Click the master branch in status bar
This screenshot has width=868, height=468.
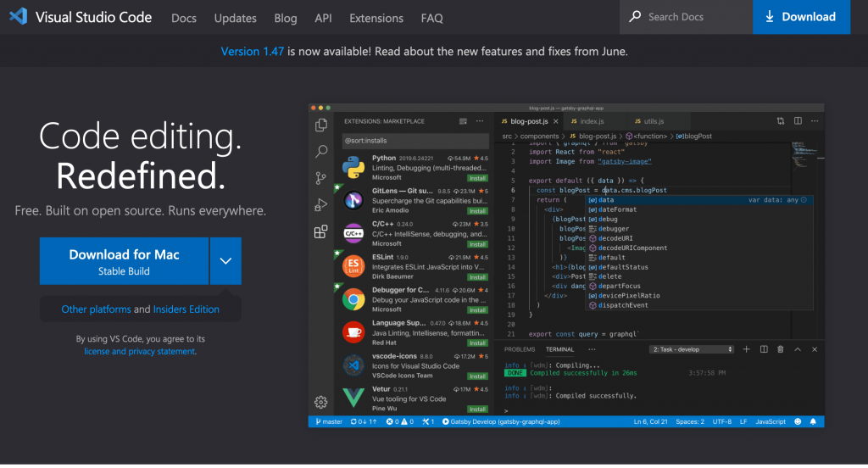pyautogui.click(x=329, y=422)
